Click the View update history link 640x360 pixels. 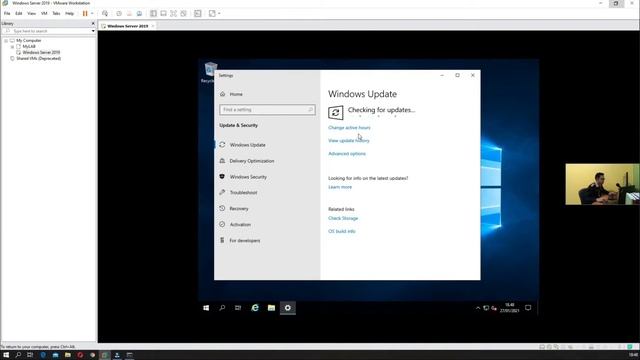pos(349,141)
